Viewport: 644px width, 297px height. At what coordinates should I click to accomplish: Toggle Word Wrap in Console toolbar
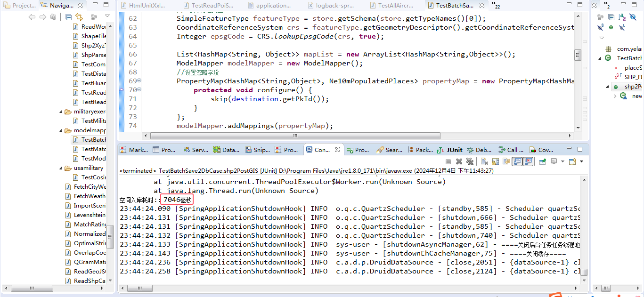505,161
